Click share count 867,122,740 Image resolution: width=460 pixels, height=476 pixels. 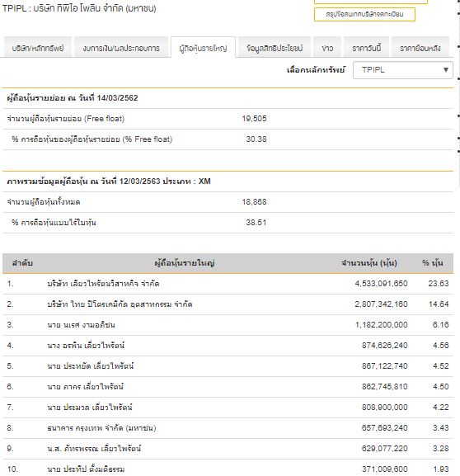384,366
